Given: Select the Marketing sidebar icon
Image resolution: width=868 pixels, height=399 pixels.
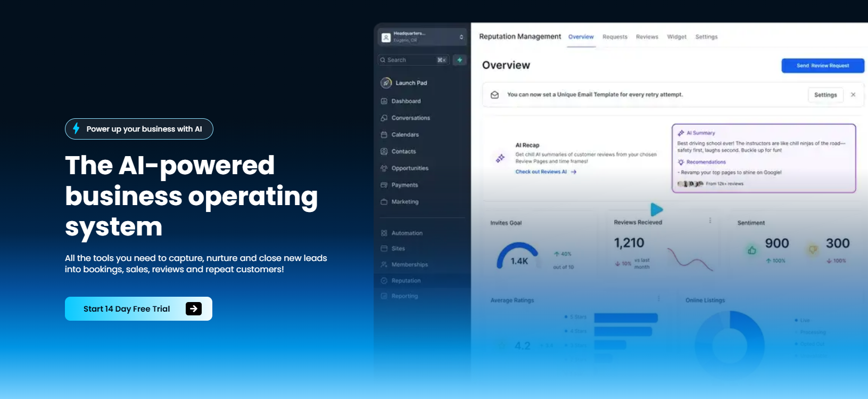Looking at the screenshot, I should pyautogui.click(x=384, y=202).
